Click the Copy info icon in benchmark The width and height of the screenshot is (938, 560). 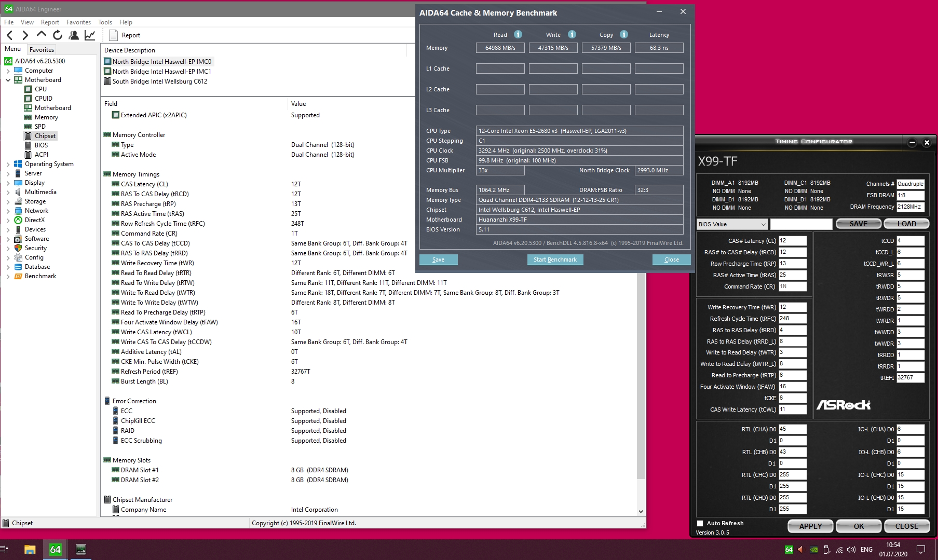pyautogui.click(x=623, y=34)
